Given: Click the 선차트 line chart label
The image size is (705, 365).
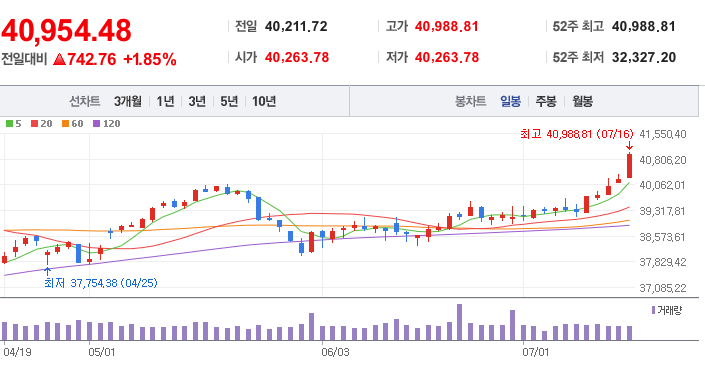Looking at the screenshot, I should [85, 102].
